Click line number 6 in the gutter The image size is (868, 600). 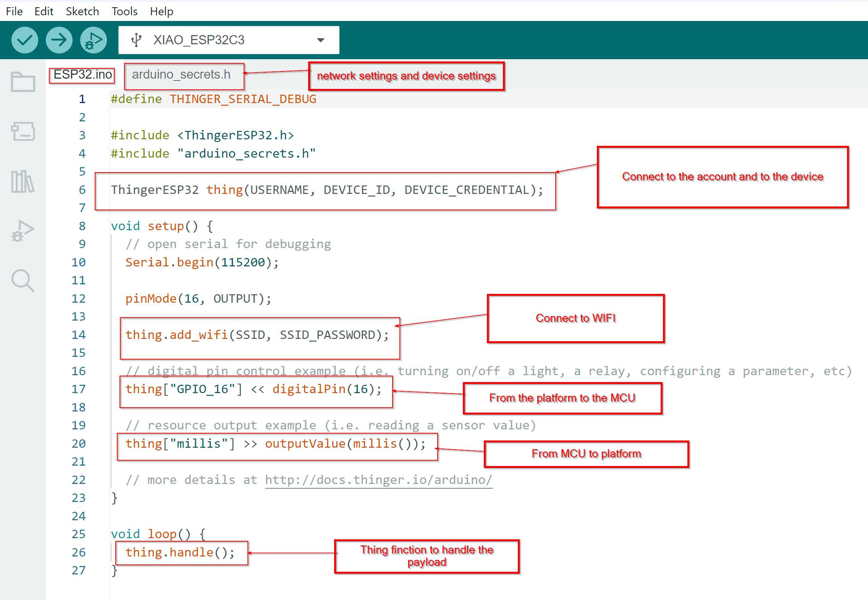[82, 190]
